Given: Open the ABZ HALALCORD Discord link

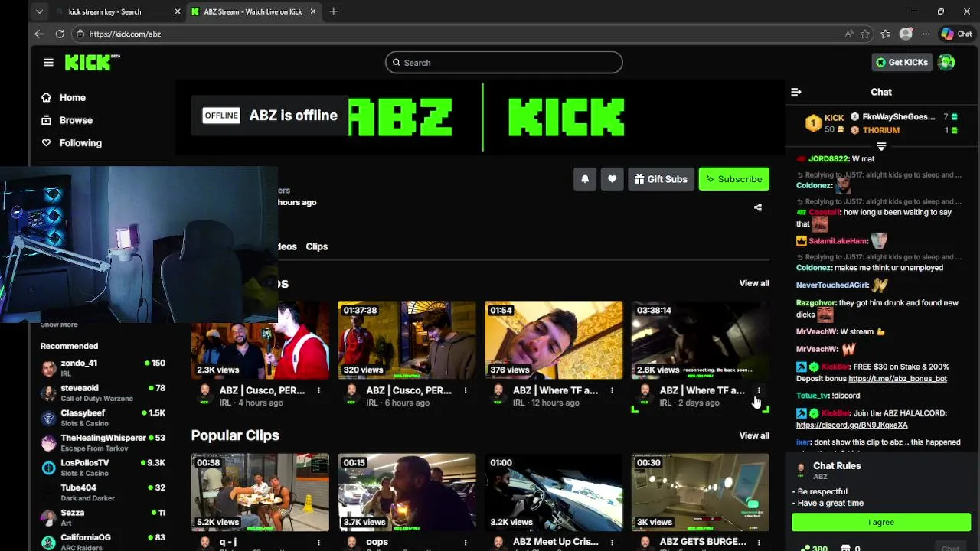Looking at the screenshot, I should coord(851,425).
